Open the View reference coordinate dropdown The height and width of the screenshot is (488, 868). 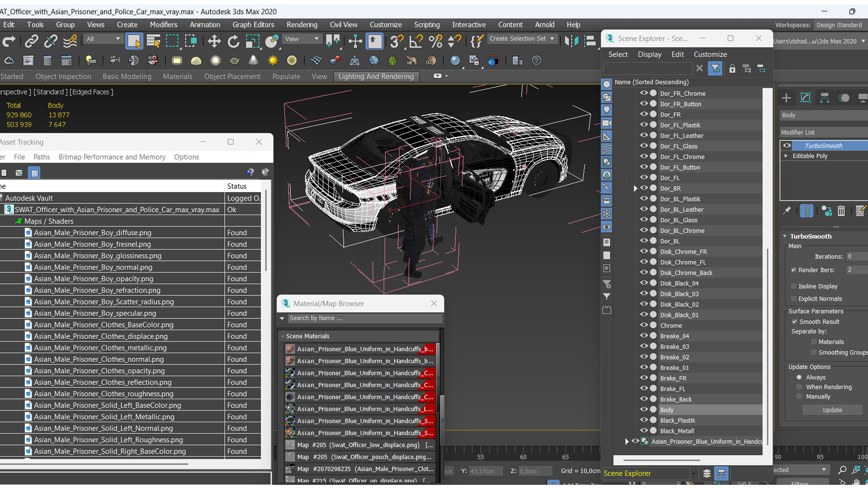[302, 39]
